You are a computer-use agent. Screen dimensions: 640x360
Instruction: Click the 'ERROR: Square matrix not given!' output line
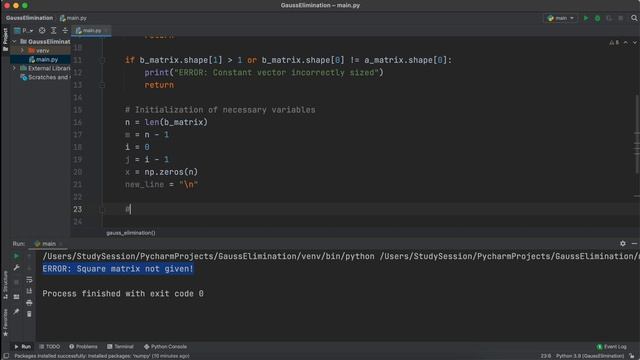(x=118, y=269)
